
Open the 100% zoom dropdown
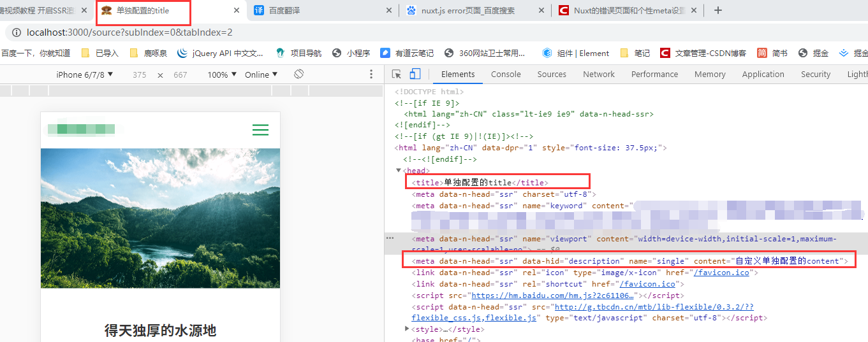click(x=223, y=75)
